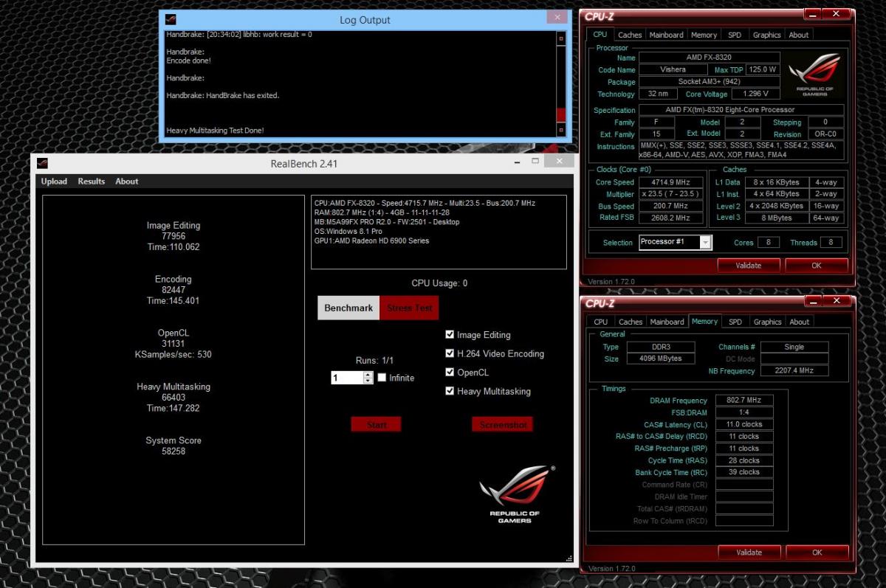Uncheck the Image Editing checkbox

(x=450, y=334)
